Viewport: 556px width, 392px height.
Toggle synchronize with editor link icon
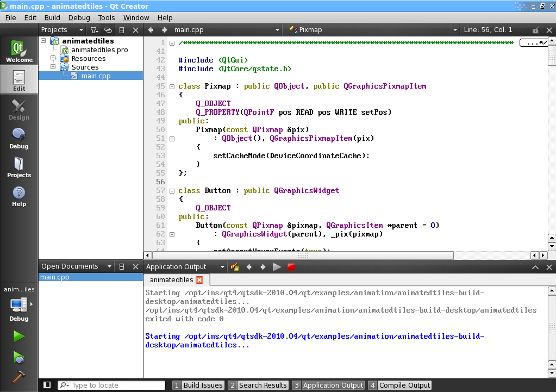click(108, 30)
